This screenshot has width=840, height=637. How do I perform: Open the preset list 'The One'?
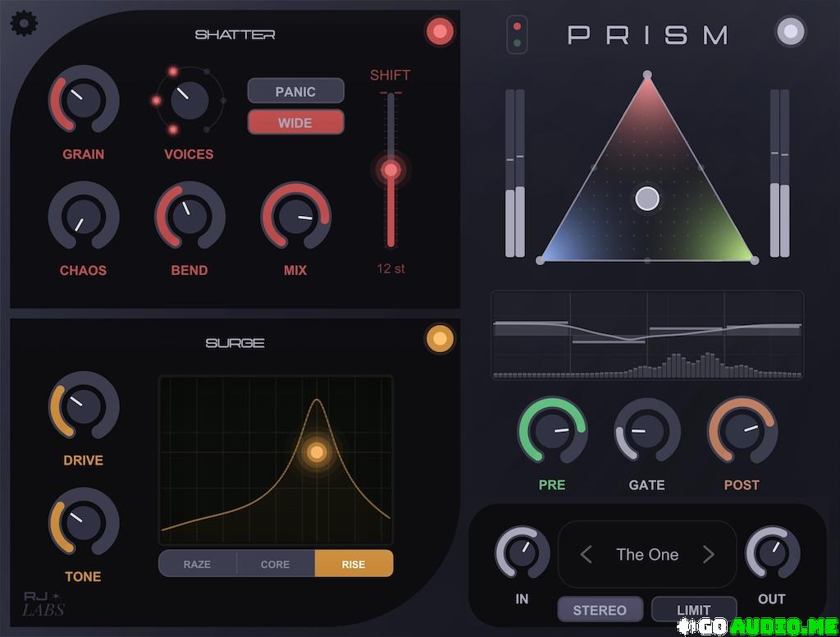point(647,554)
